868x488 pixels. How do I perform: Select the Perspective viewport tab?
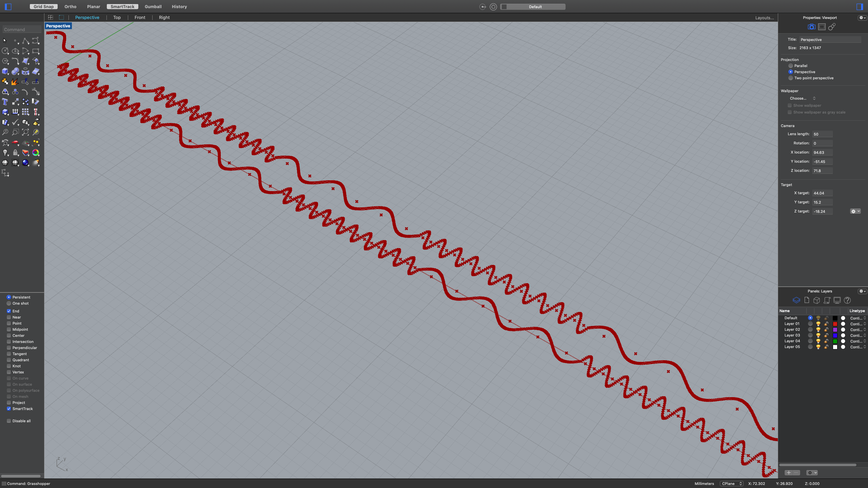point(87,17)
